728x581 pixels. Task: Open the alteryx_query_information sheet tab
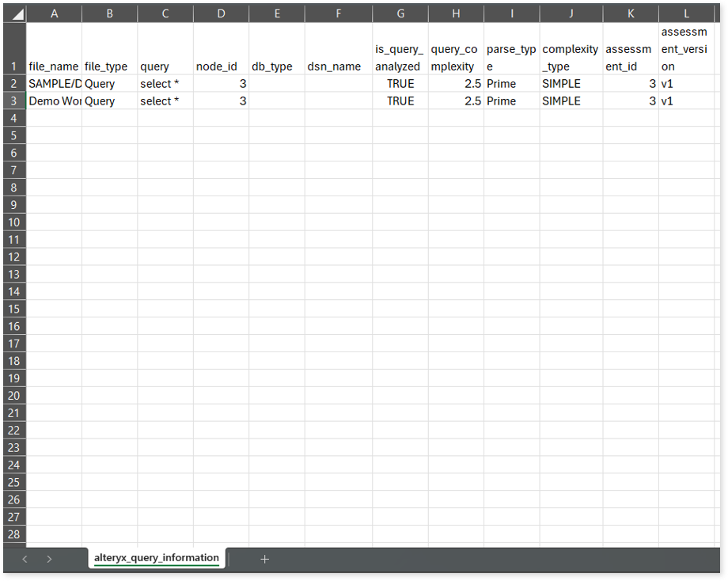click(157, 558)
